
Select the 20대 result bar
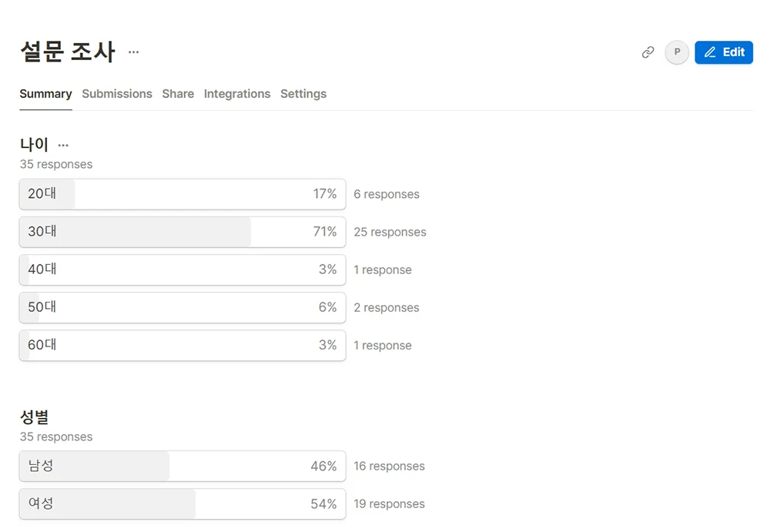coord(182,194)
